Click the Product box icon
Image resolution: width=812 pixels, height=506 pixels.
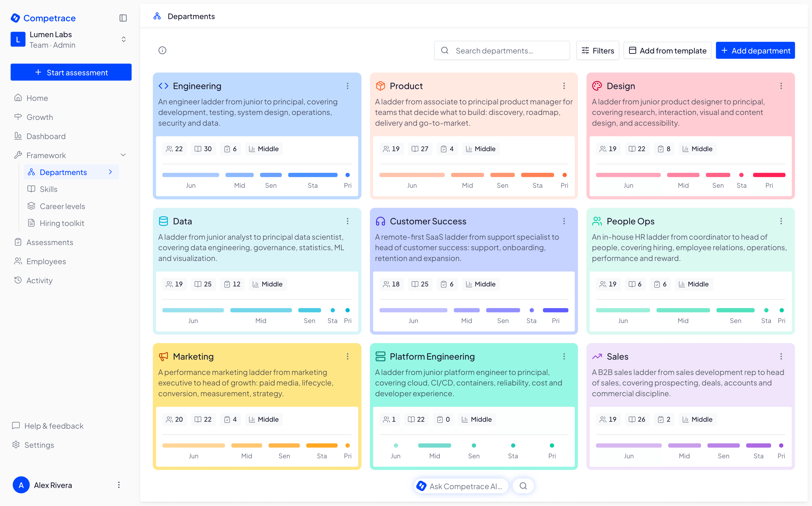(380, 86)
